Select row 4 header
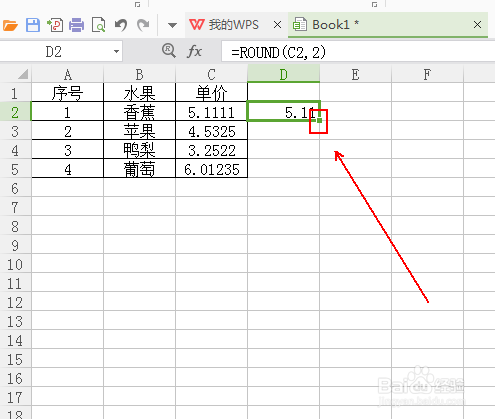 tap(15, 150)
